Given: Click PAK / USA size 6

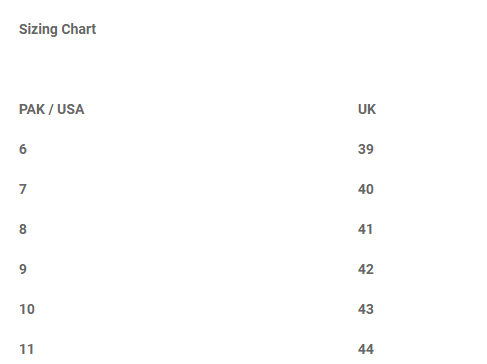Looking at the screenshot, I should click(x=23, y=149).
